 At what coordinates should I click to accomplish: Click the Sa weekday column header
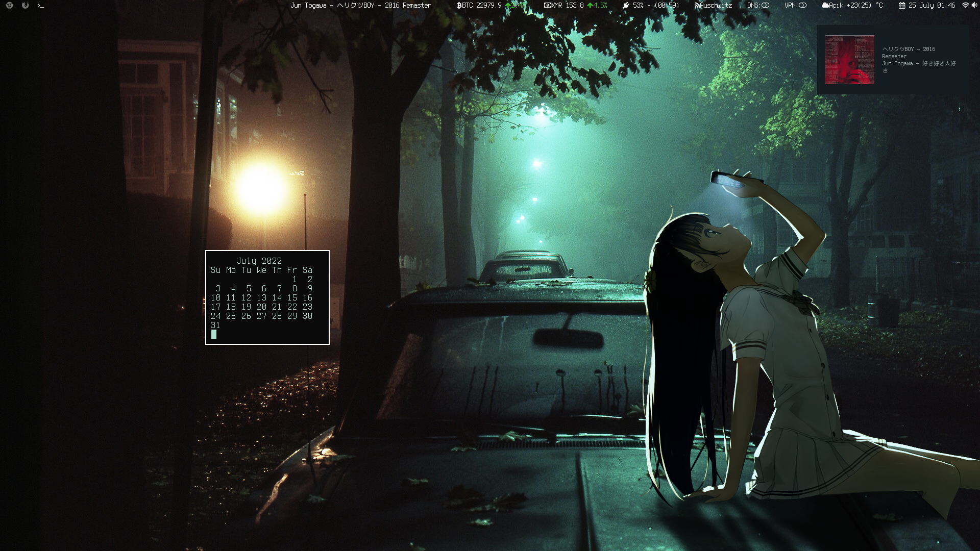307,270
